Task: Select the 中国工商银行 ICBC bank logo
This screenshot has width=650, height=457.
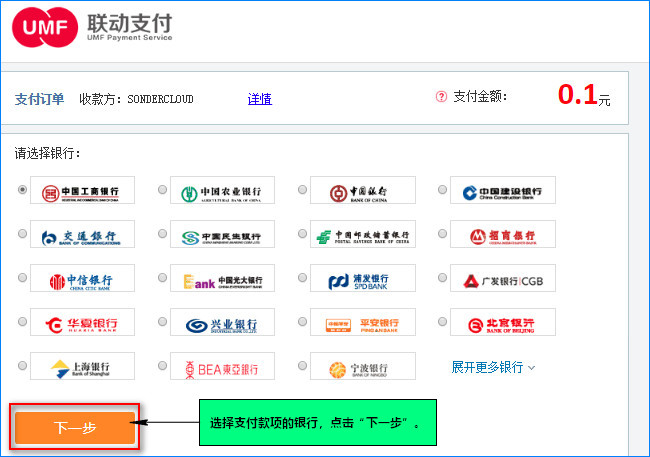Action: point(82,190)
